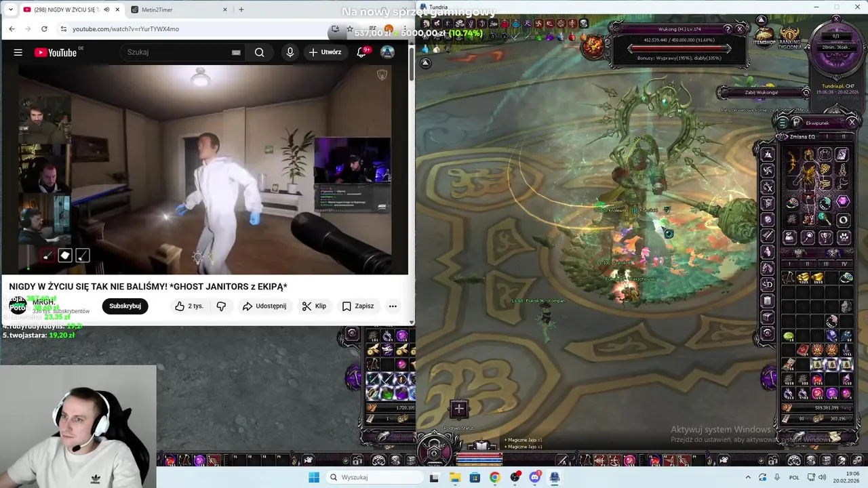The image size is (868, 488).
Task: Open RANKING TYGODNIA weekly ranking
Action: (x=789, y=38)
